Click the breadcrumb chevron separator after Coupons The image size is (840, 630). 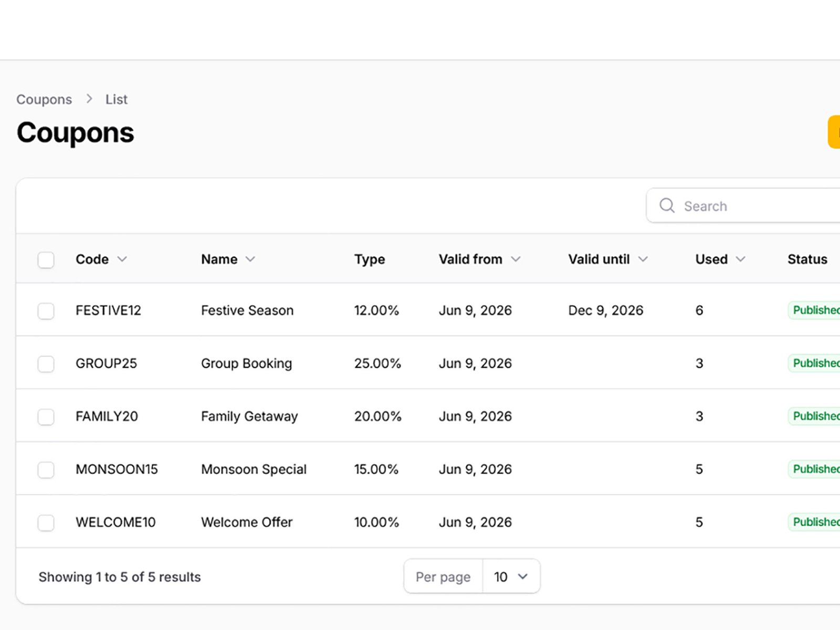(x=89, y=99)
